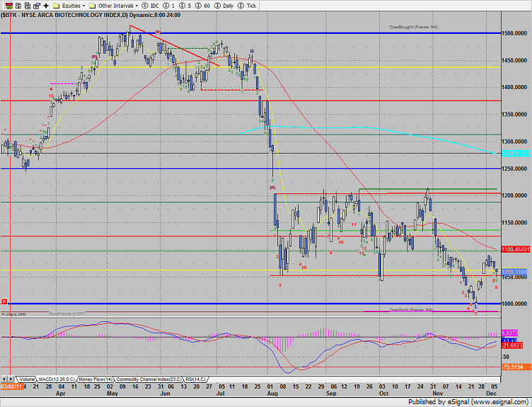Select the Commodity Channel Index(23,C) tab
The image size is (532, 407).
(150, 379)
